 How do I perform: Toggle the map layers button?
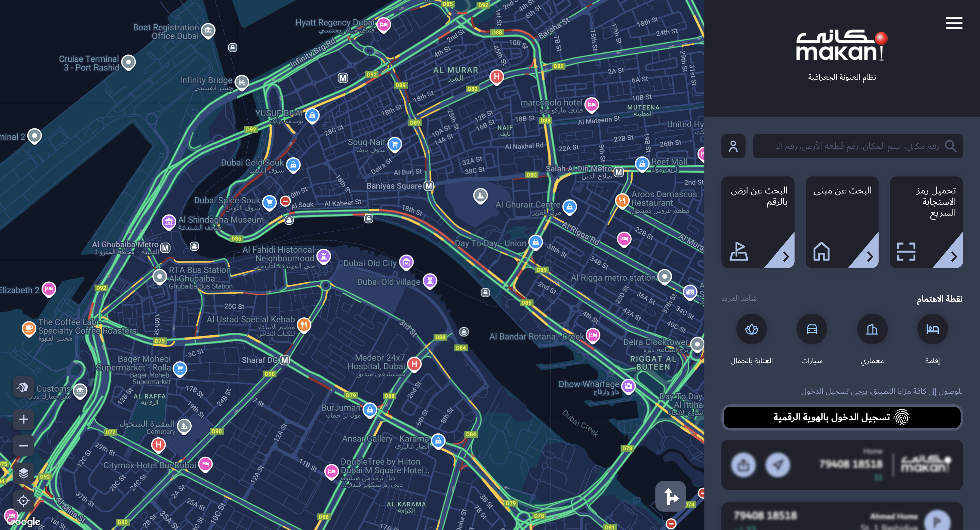23,473
